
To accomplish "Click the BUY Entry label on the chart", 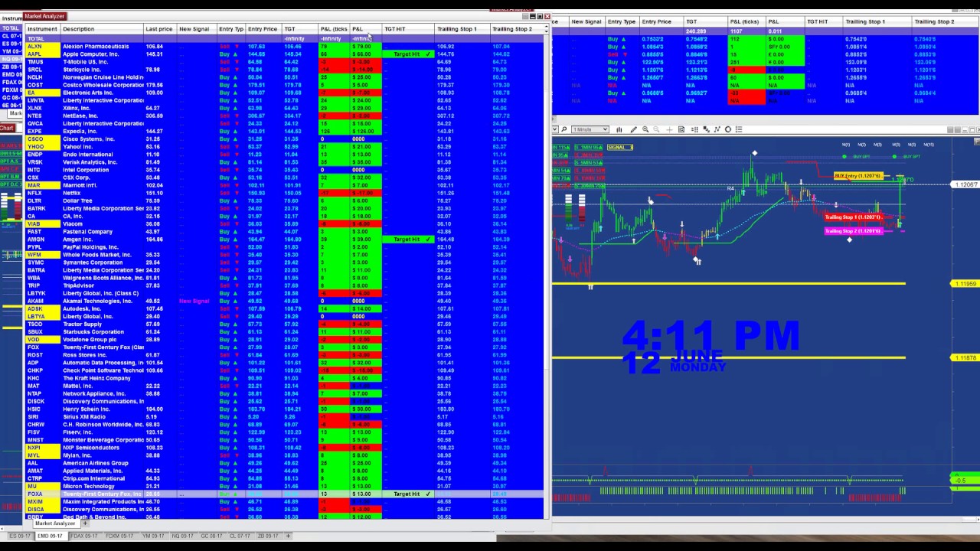I will [x=858, y=175].
